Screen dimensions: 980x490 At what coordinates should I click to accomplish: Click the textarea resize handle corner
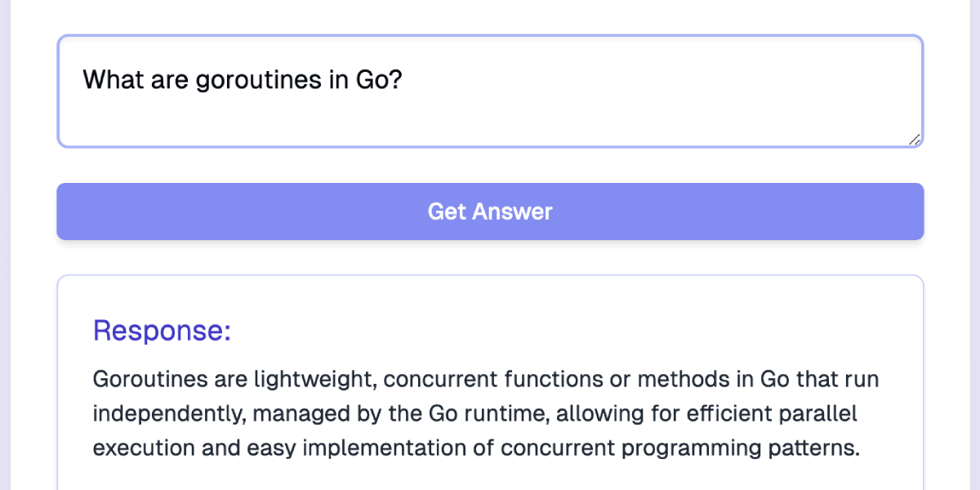(915, 140)
